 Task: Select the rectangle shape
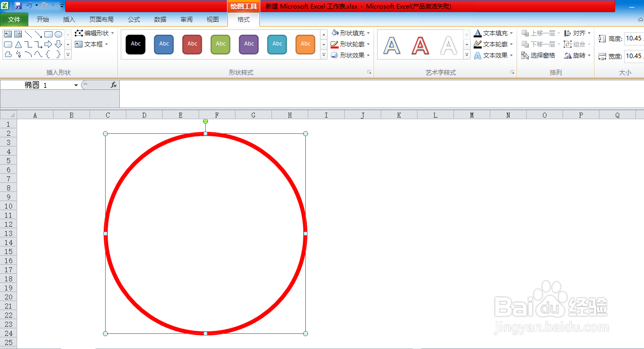click(49, 34)
